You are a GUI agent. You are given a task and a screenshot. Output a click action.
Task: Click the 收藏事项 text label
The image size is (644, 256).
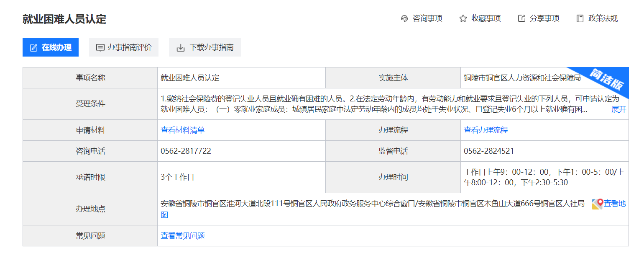point(486,18)
